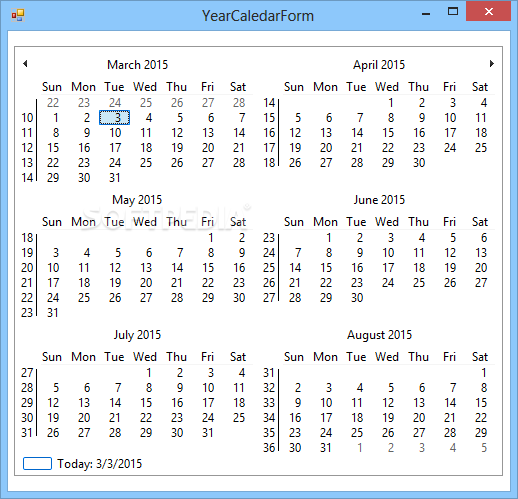Image resolution: width=518 pixels, height=499 pixels.
Task: Select May 25 Monday
Action: (x=84, y=298)
